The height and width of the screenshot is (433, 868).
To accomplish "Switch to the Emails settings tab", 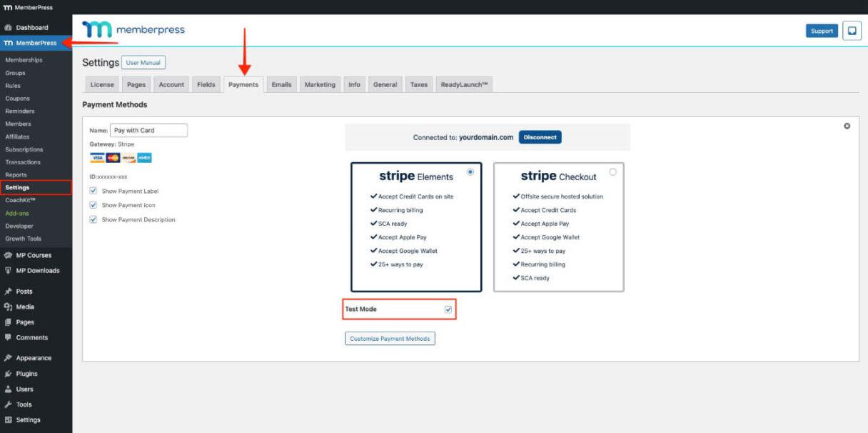I will [281, 84].
